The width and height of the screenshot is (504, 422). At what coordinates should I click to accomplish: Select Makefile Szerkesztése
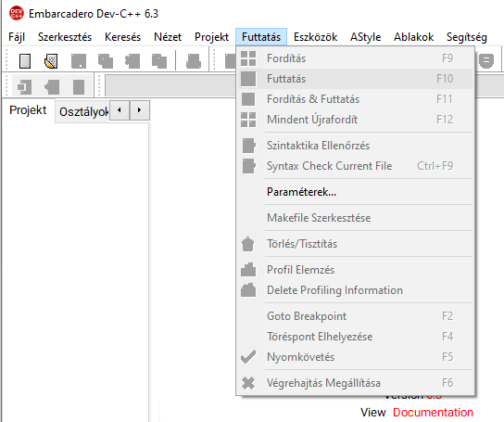[355, 218]
